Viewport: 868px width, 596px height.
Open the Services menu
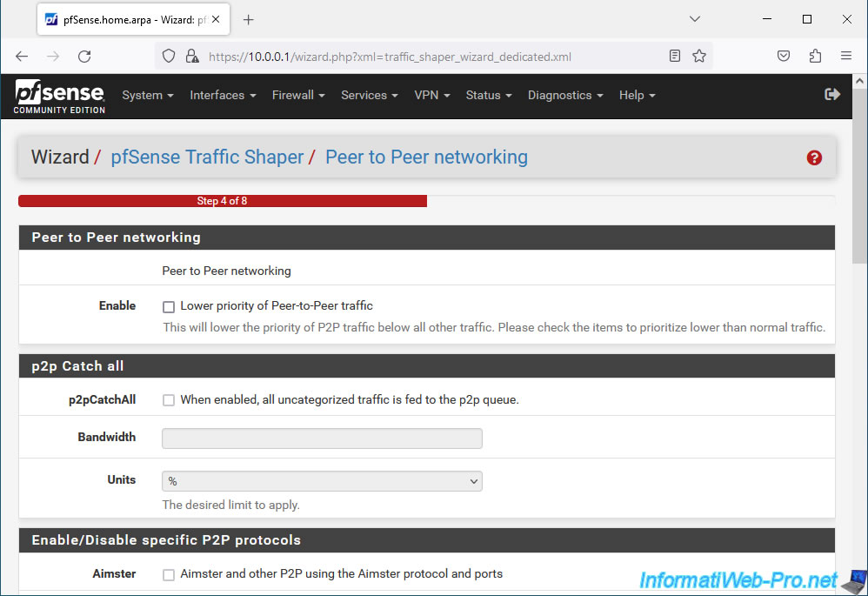coord(369,96)
